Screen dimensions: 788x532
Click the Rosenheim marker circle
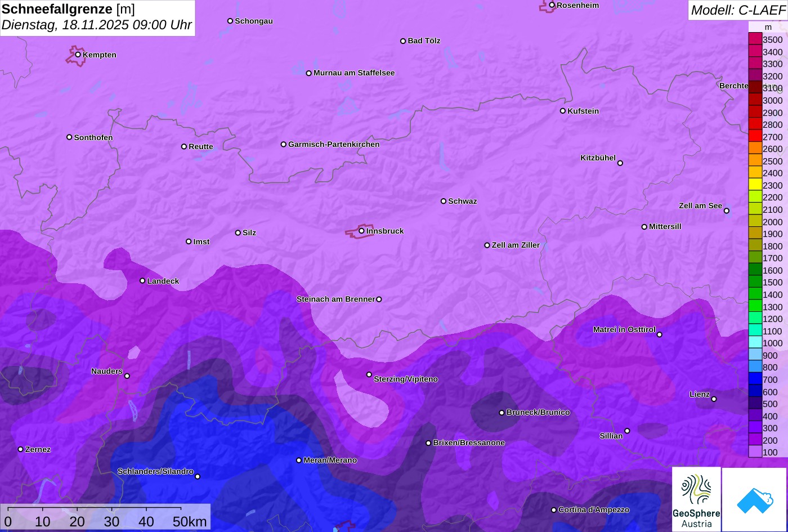click(552, 5)
